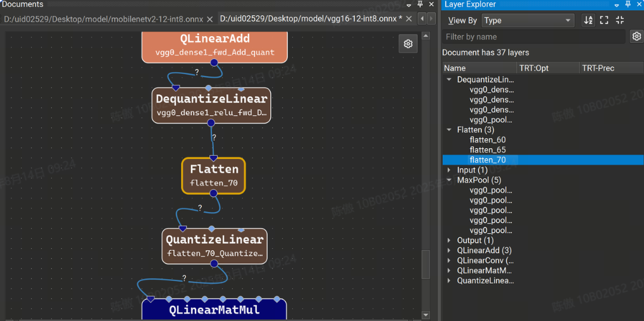This screenshot has height=321, width=644.
Task: Select the DequantizeLinear node on canvas
Action: 211,105
